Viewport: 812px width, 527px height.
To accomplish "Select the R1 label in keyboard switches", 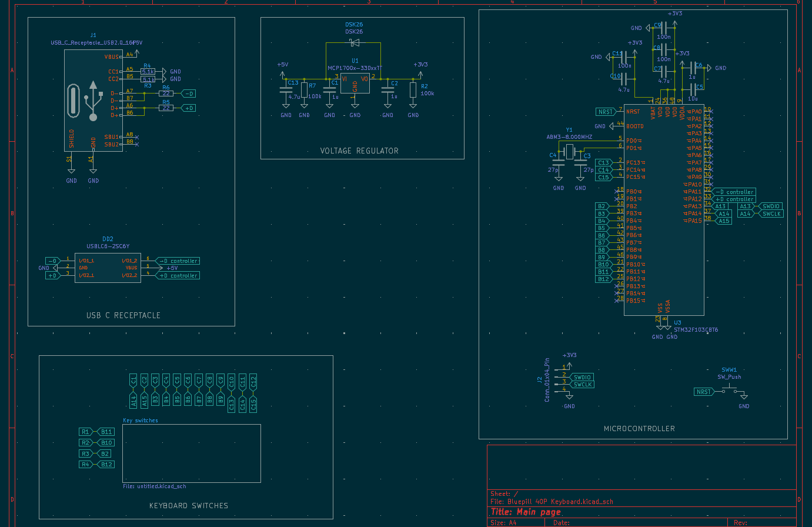I will tap(86, 432).
